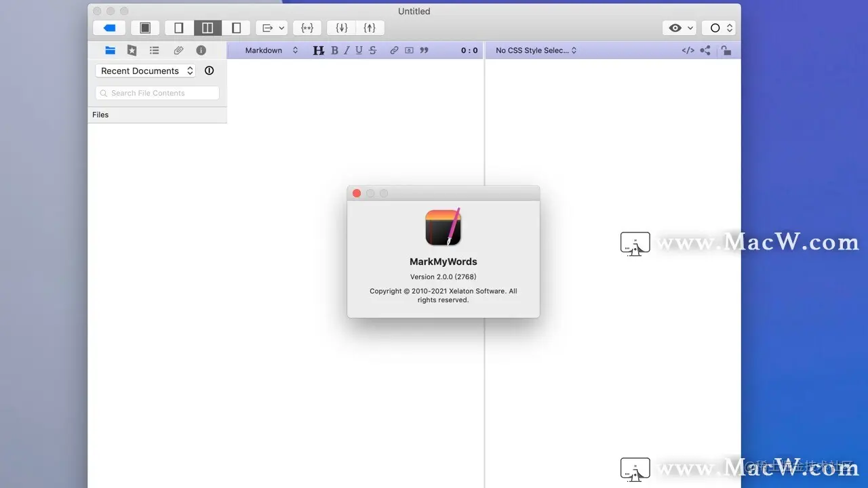Click the Untitled window title
The width and height of the screenshot is (868, 488).
414,11
